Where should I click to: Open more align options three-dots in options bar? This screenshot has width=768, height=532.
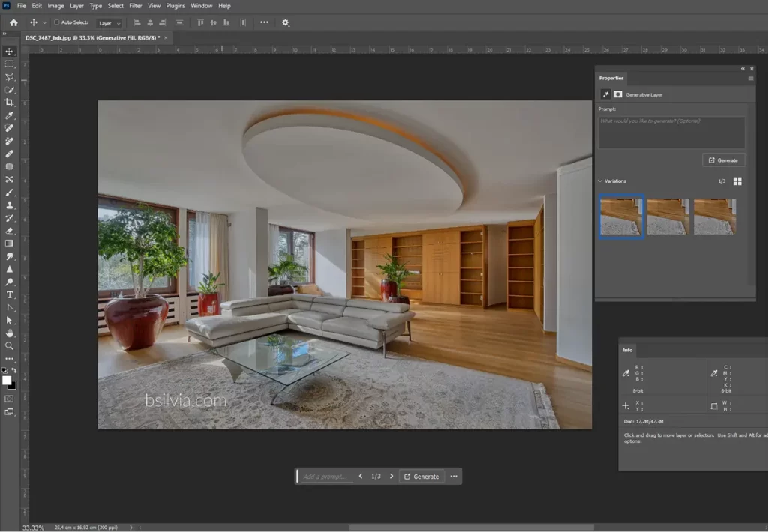[x=265, y=22]
